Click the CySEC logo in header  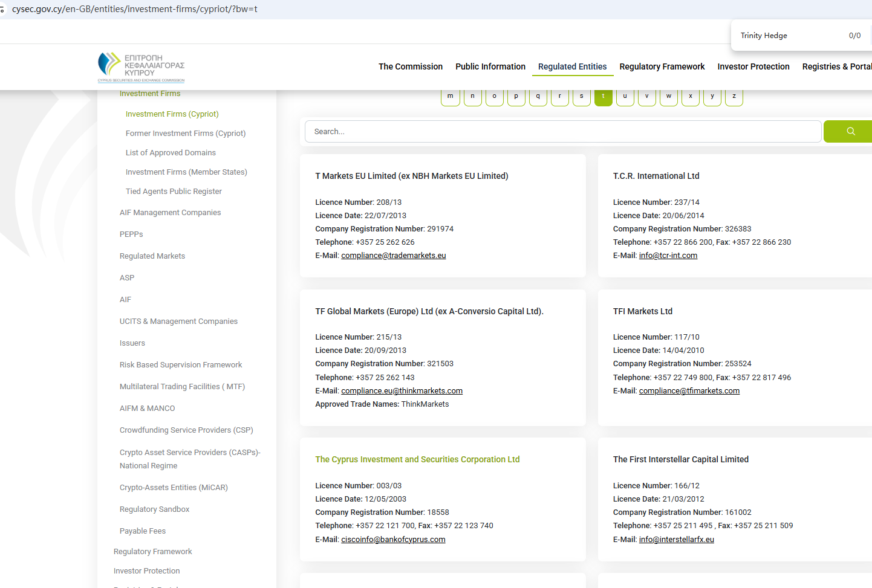pos(141,67)
